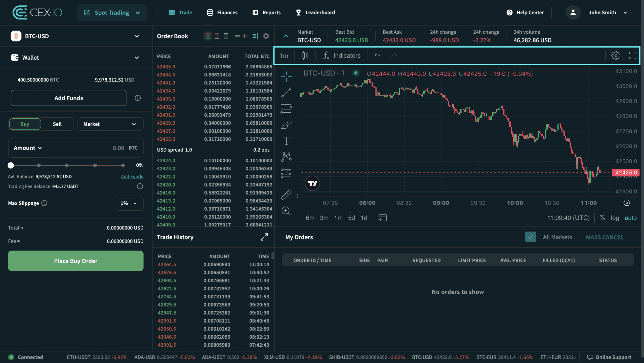The width and height of the screenshot is (644, 363).
Task: Decrease order book price grouping
Action: coord(237,36)
